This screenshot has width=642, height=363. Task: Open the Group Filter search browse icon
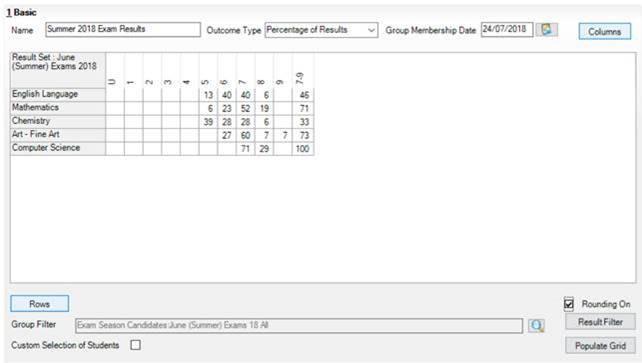click(x=536, y=325)
